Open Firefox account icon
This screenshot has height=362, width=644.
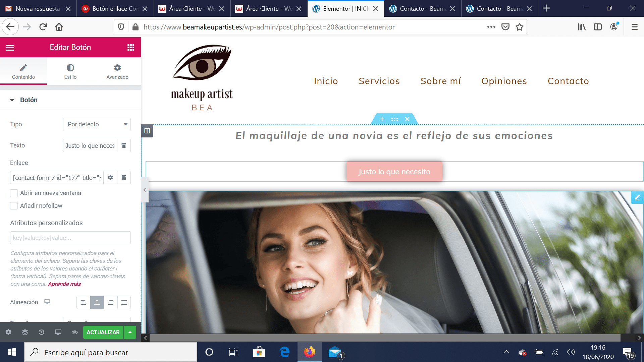tap(614, 27)
